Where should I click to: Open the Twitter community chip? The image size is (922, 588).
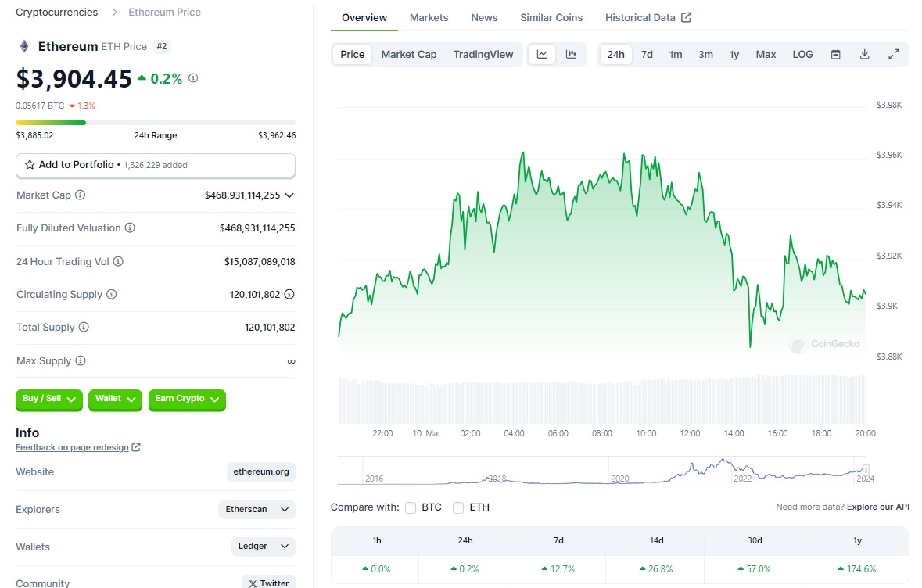click(269, 582)
